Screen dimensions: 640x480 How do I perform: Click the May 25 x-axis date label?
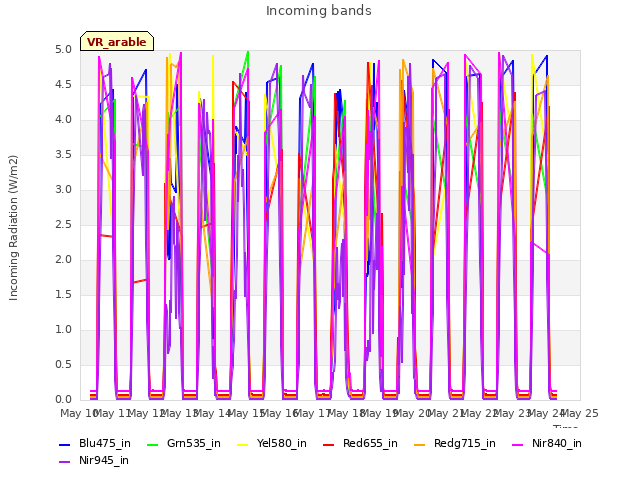[x=580, y=414]
